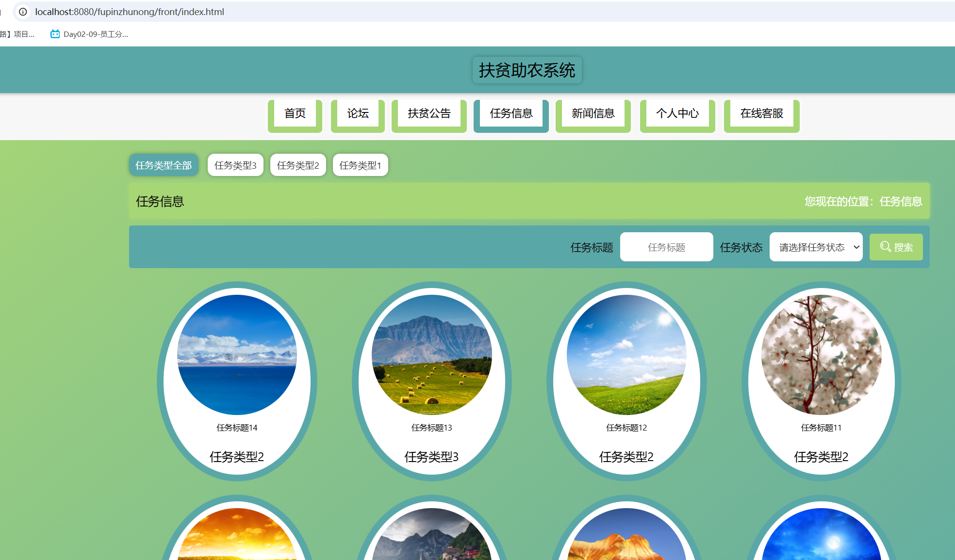
Task: Select the 任务类型全部 filter
Action: tap(164, 165)
